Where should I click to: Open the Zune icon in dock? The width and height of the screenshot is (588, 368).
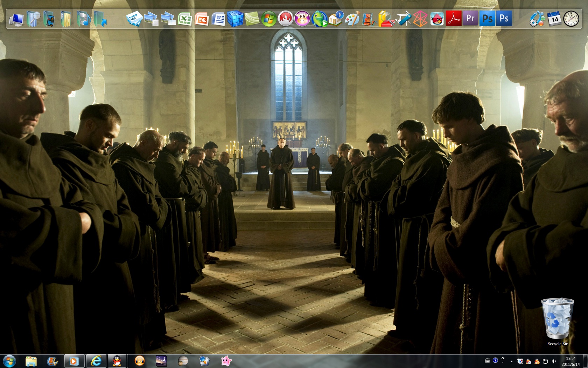point(420,19)
